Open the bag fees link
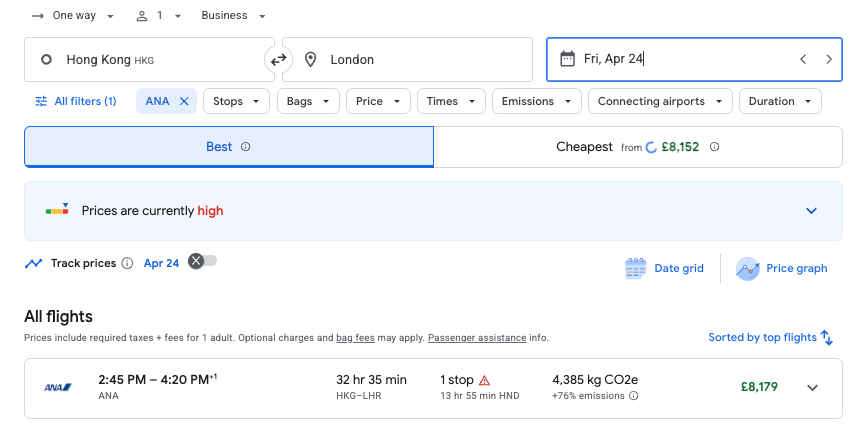 355,338
